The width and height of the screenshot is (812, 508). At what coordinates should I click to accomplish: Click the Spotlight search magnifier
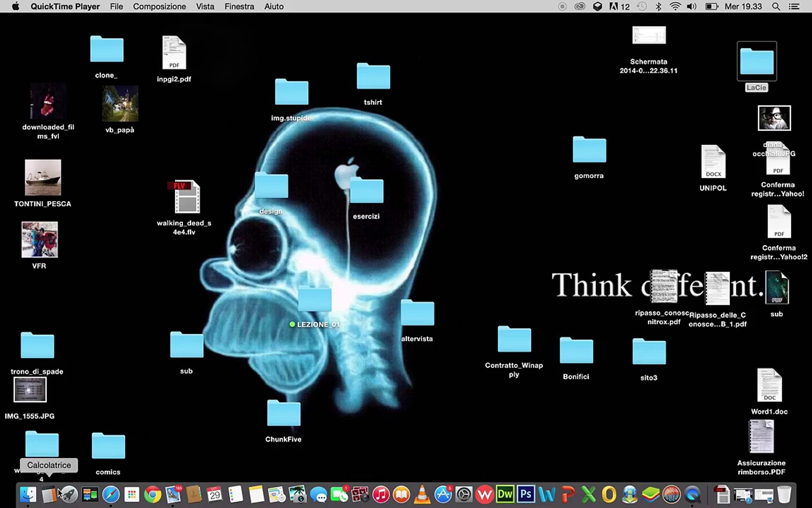[776, 7]
